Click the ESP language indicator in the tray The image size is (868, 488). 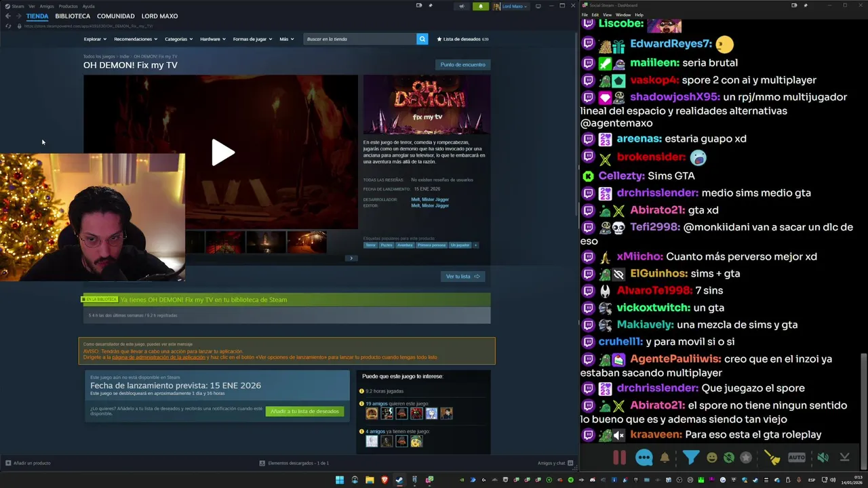(x=812, y=480)
